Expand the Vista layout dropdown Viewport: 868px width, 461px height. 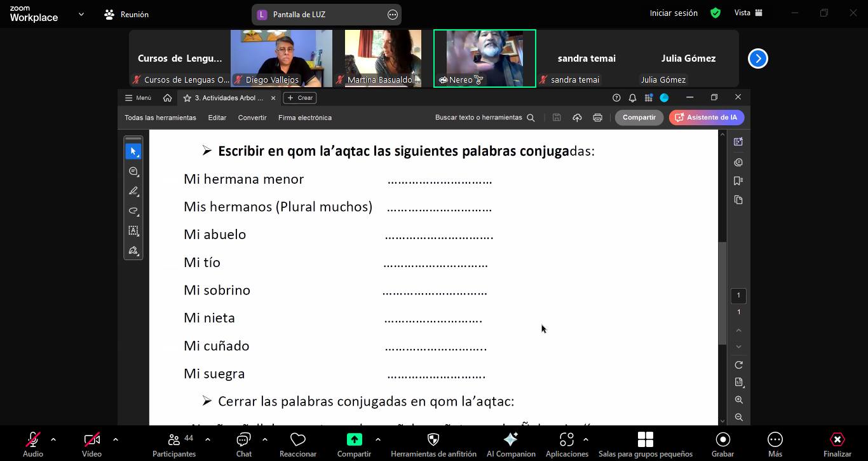[749, 13]
